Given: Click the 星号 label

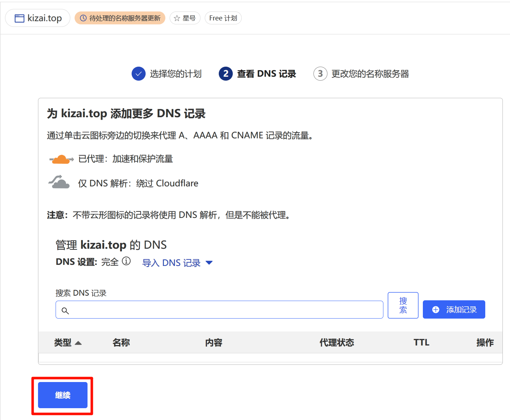Looking at the screenshot, I should click(x=189, y=18).
